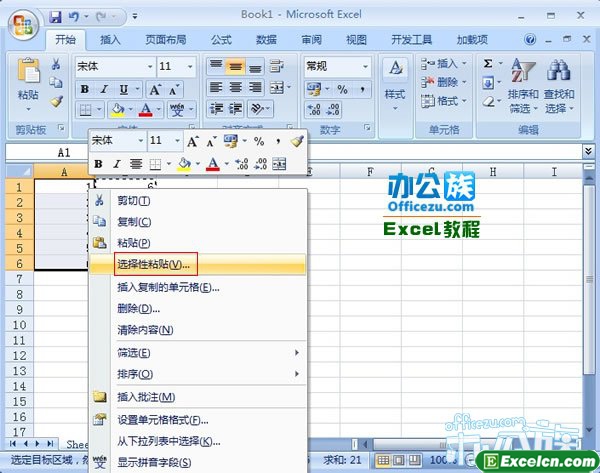The width and height of the screenshot is (600, 473).
Task: Select row header 7
Action: point(19,279)
